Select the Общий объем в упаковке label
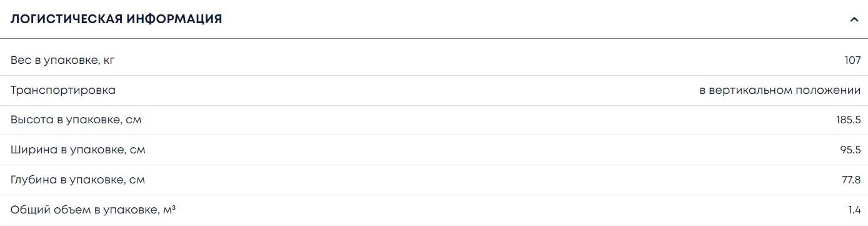Viewport: 868px width, 226px height. (x=93, y=210)
